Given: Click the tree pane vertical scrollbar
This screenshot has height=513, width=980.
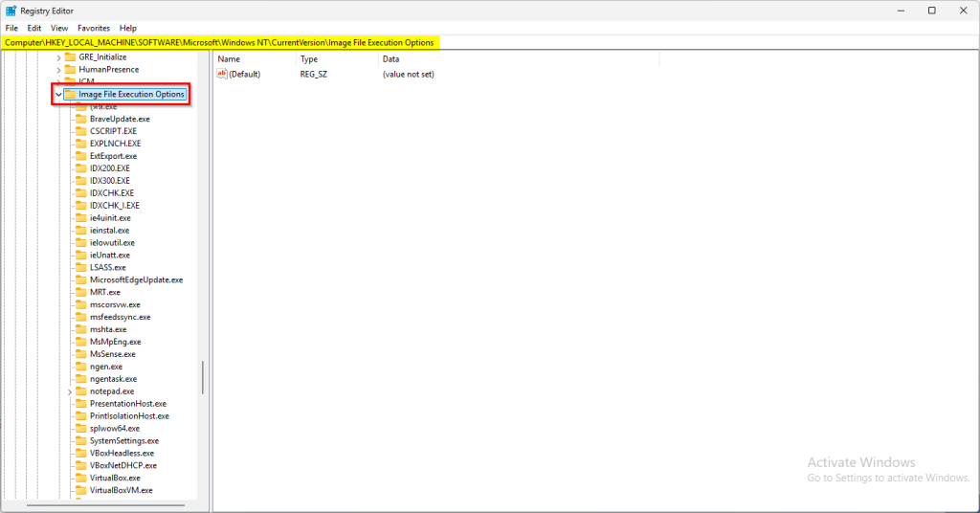Looking at the screenshot, I should 203,377.
